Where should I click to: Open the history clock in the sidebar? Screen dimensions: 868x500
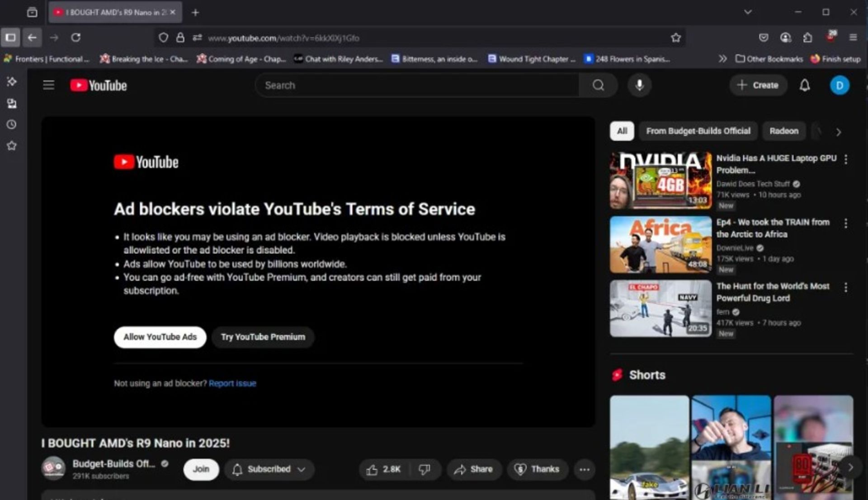12,124
